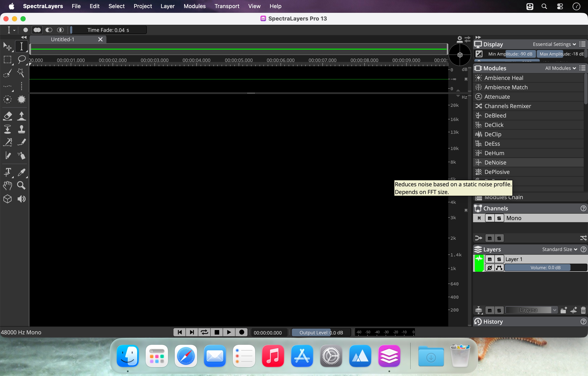The image size is (588, 376).
Task: Collapse the left tools panel
Action: [x=24, y=37]
